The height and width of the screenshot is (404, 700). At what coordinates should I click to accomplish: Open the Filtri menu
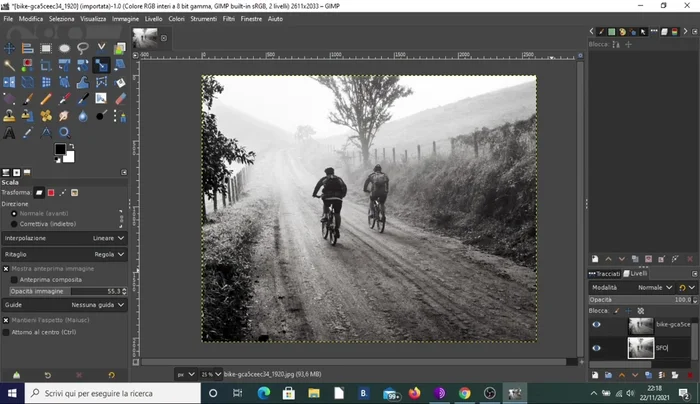click(228, 19)
